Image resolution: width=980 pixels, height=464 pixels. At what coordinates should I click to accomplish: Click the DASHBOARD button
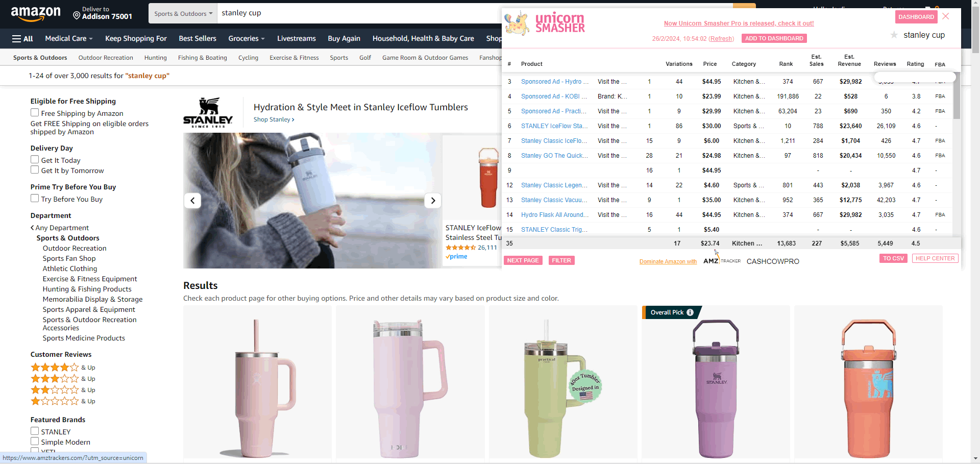(916, 17)
